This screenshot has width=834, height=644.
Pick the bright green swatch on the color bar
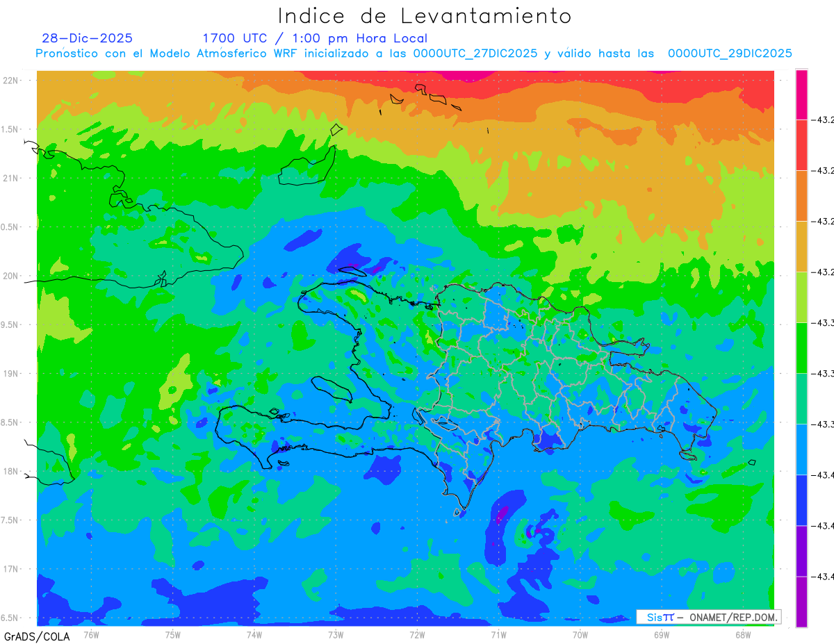coord(801,348)
